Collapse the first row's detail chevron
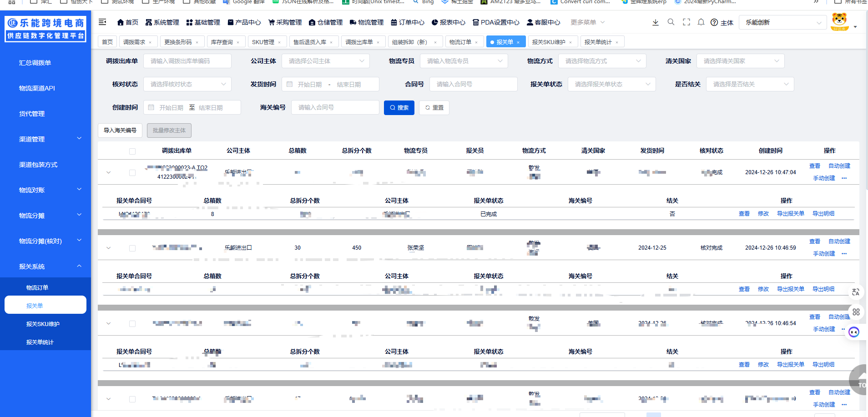Viewport: 868px width, 417px height. point(108,172)
